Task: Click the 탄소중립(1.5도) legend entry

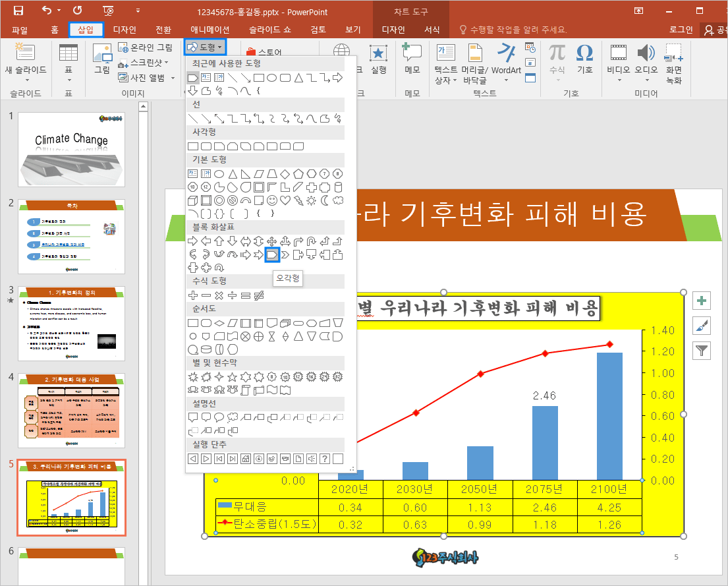Action: click(x=267, y=524)
